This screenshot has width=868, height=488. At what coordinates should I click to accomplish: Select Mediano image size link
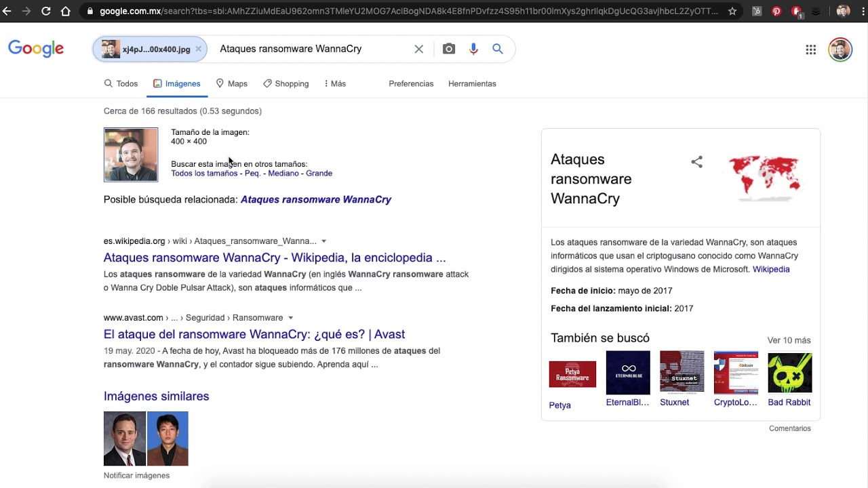click(x=283, y=174)
